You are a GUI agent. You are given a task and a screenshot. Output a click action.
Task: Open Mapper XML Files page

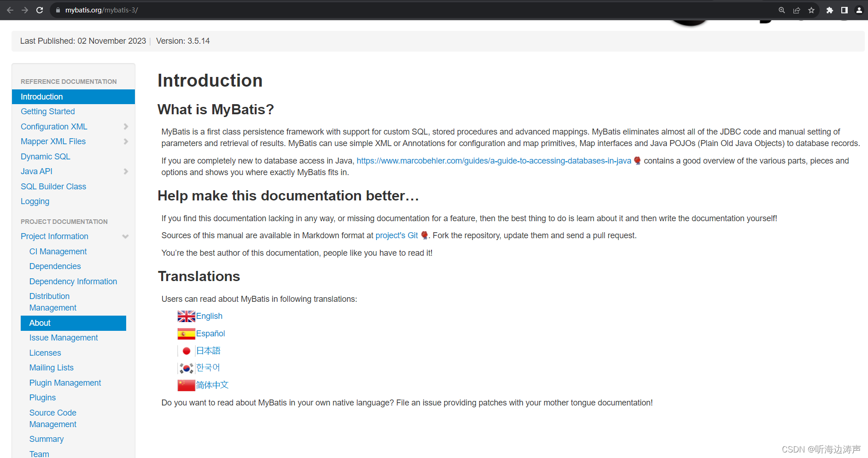point(53,141)
